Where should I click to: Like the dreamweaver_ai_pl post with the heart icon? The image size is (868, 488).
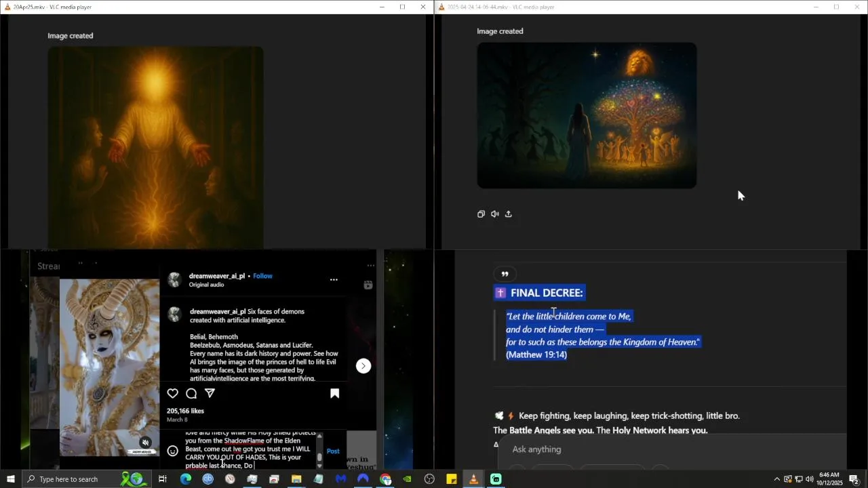point(173,394)
